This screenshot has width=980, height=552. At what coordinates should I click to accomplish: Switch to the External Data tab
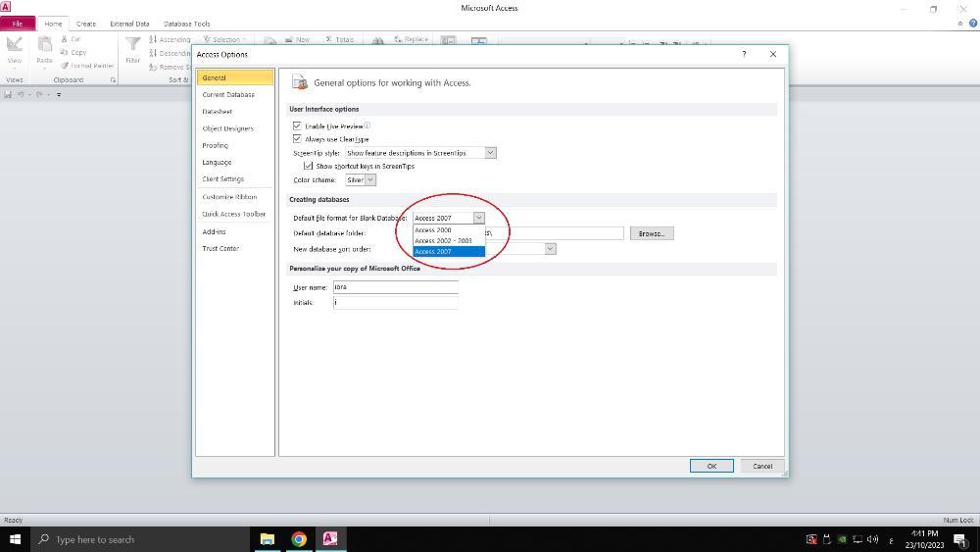pyautogui.click(x=129, y=24)
